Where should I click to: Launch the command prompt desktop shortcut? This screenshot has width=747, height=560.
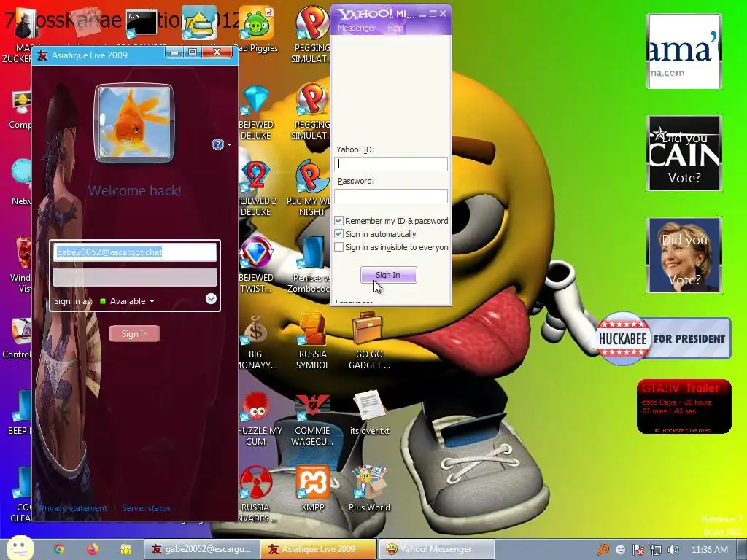142,23
